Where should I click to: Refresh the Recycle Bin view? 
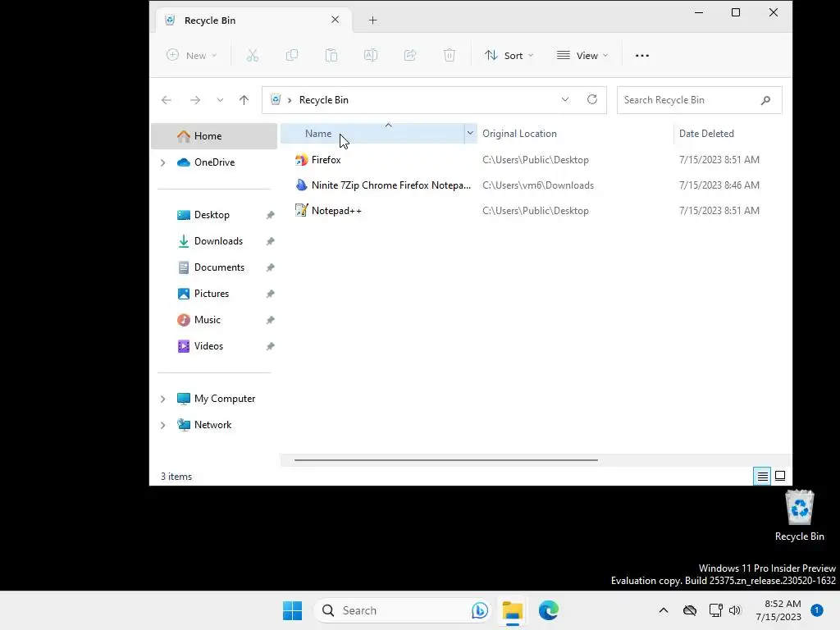click(592, 99)
